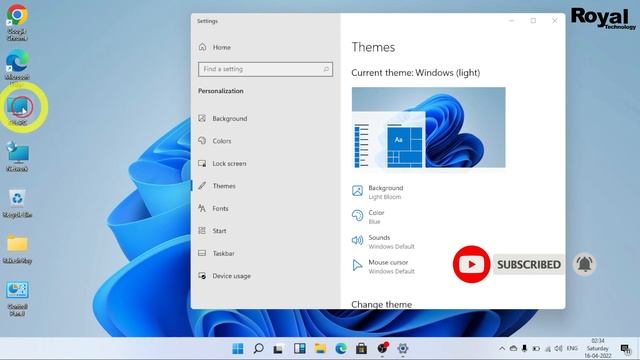Click the Find a setting search box

tap(265, 69)
